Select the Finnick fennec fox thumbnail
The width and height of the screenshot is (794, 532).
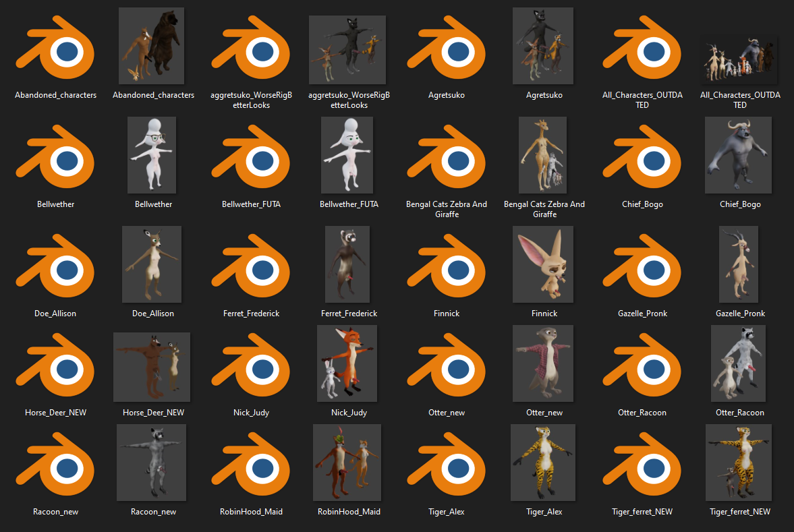[x=543, y=264]
